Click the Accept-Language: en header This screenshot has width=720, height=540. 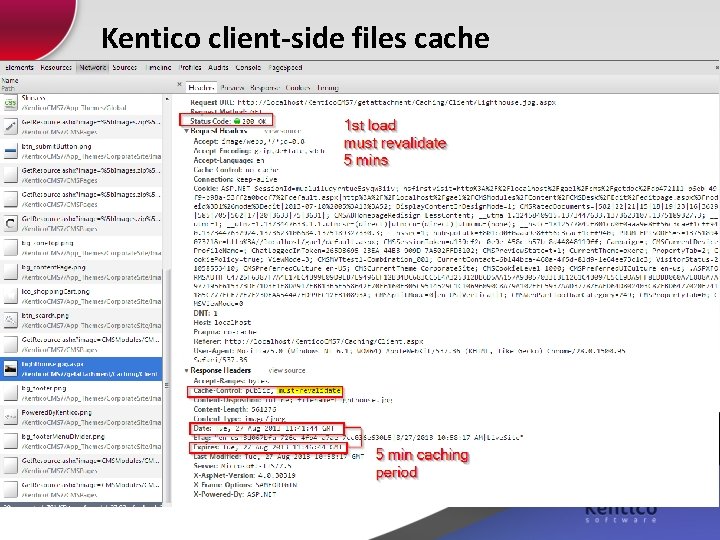point(229,160)
